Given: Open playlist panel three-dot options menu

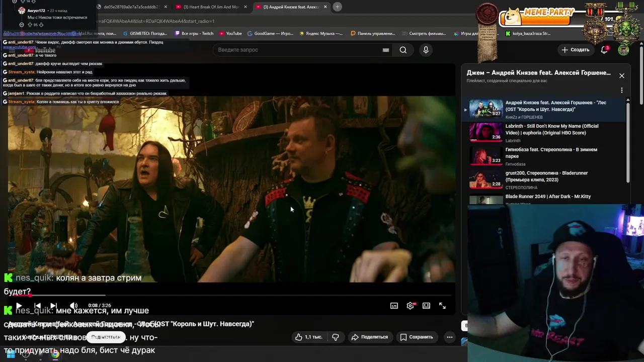Looking at the screenshot, I should (622, 90).
